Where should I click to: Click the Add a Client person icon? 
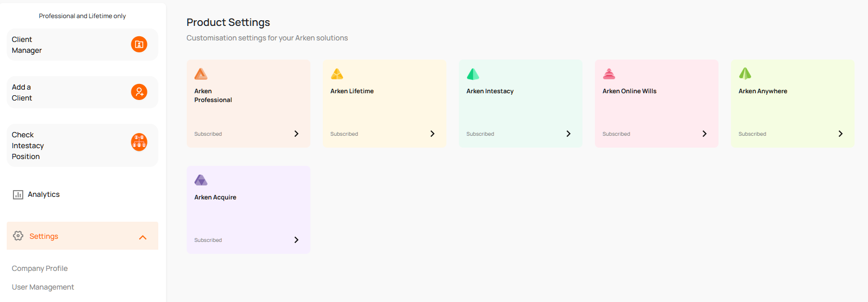pyautogui.click(x=139, y=92)
